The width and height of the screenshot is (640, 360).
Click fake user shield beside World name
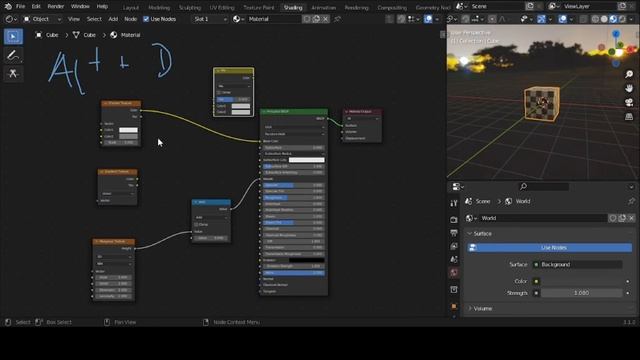[x=613, y=218]
